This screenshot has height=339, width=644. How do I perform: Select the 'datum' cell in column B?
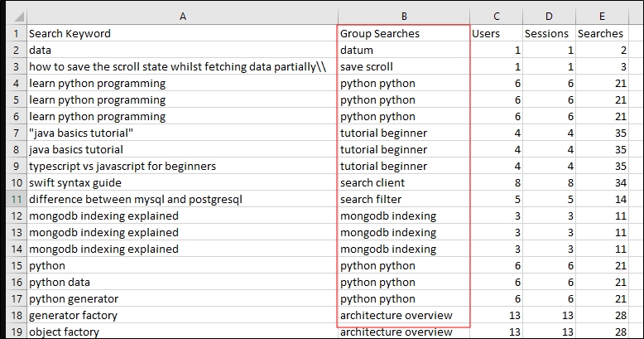[403, 51]
